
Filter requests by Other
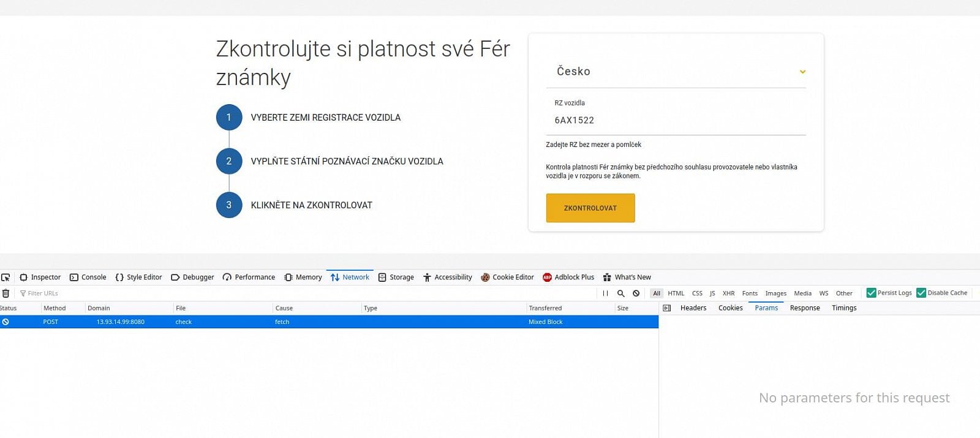pyautogui.click(x=844, y=293)
